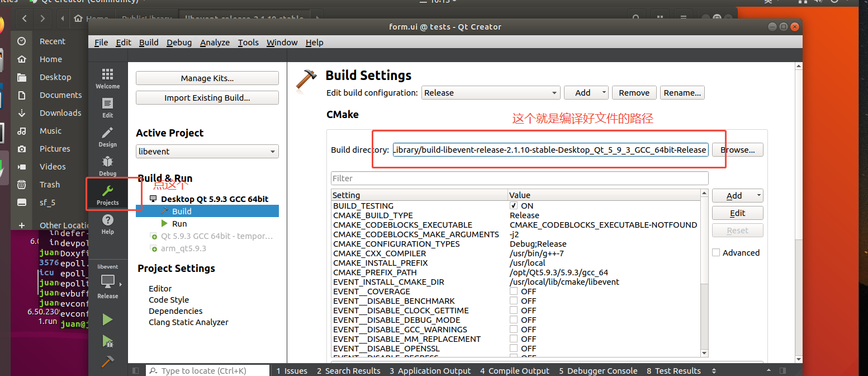This screenshot has width=868, height=376.
Task: Show the Application Output pane
Action: click(x=430, y=371)
